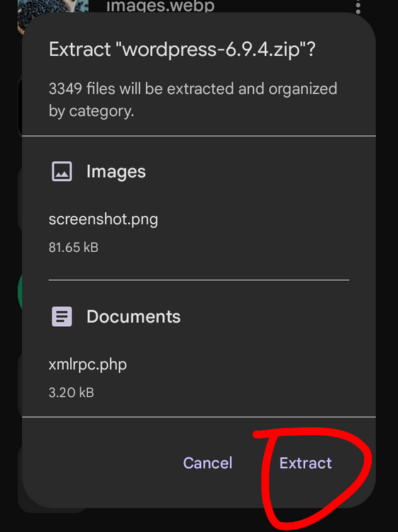The height and width of the screenshot is (532, 398).
Task: Open the three-dot menu beside images.webp
Action: 358,7
